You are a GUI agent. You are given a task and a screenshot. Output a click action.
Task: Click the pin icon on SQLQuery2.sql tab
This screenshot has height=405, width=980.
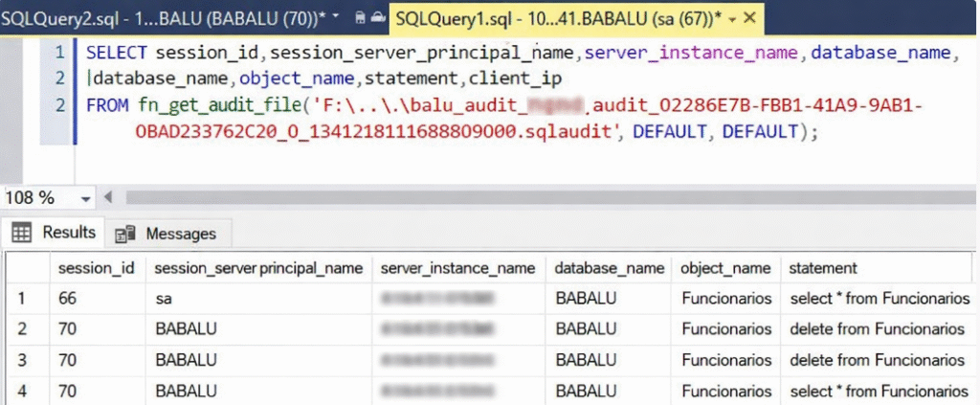click(x=359, y=17)
